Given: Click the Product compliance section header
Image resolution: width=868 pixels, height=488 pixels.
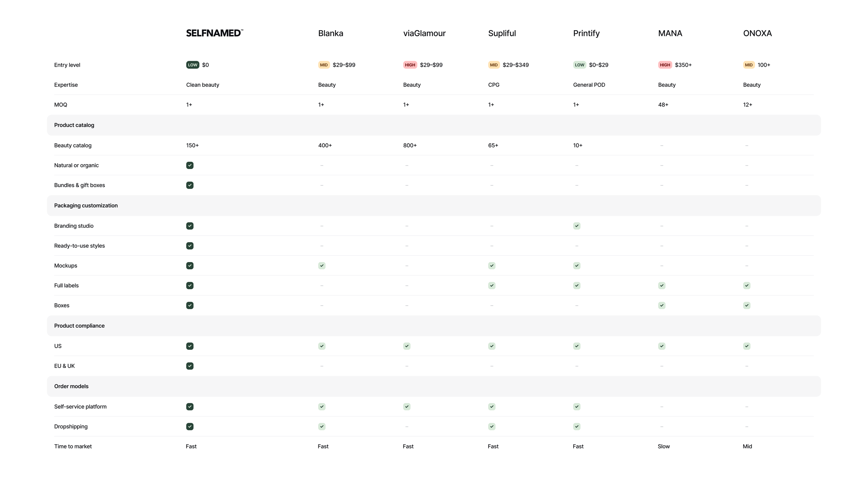Looking at the screenshot, I should pos(79,326).
